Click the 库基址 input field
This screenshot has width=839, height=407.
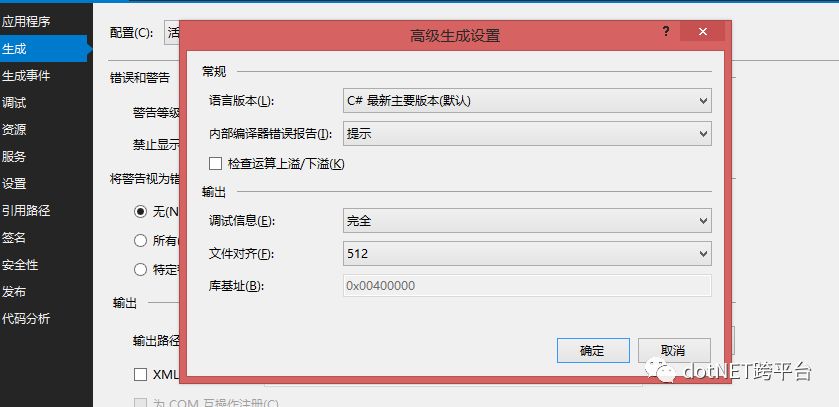tap(527, 286)
